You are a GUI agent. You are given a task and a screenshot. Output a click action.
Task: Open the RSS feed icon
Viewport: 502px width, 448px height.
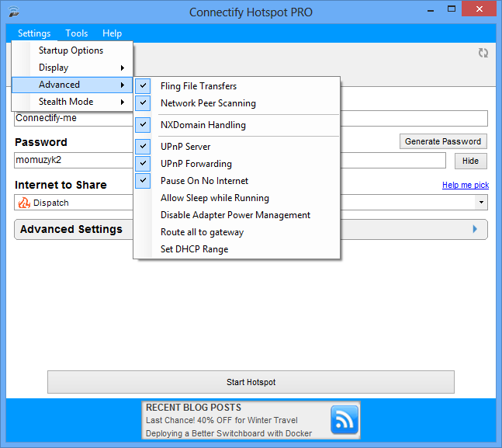[x=344, y=419]
